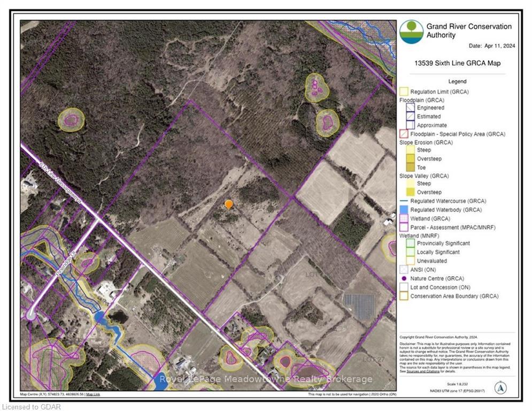
Task: Click the Wetland (GRCA) legend symbol
Action: pyautogui.click(x=403, y=219)
